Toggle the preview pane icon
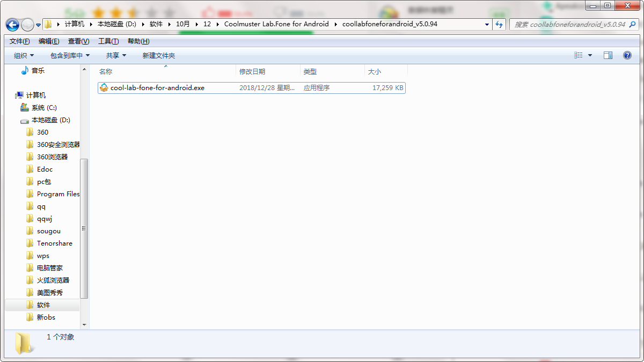 pos(608,55)
